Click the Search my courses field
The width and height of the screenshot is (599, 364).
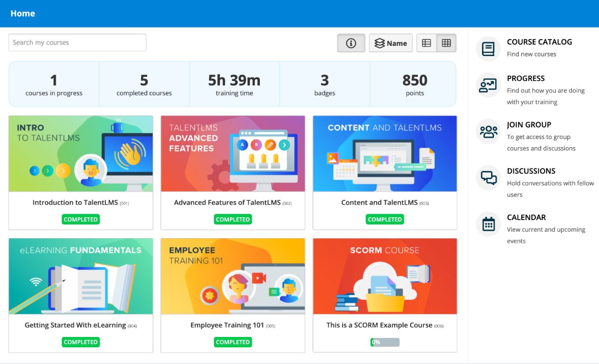(77, 42)
